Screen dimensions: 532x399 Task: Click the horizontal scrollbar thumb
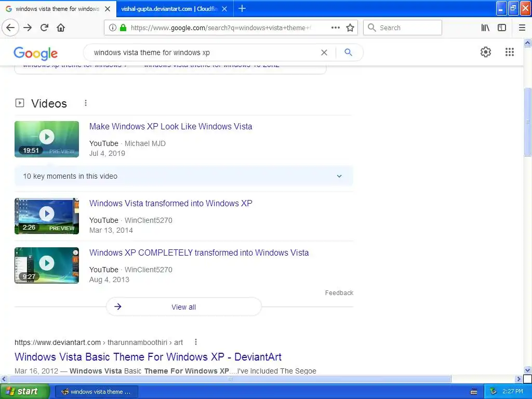[230, 379]
